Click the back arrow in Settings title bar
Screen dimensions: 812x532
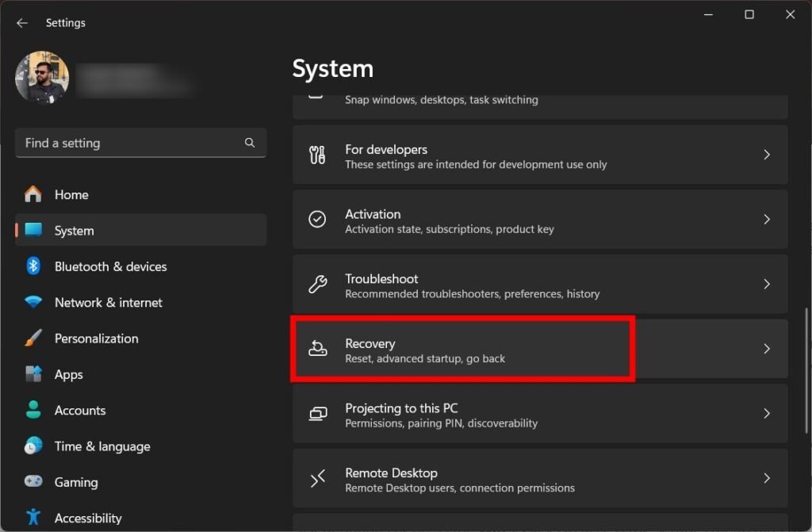pyautogui.click(x=21, y=23)
